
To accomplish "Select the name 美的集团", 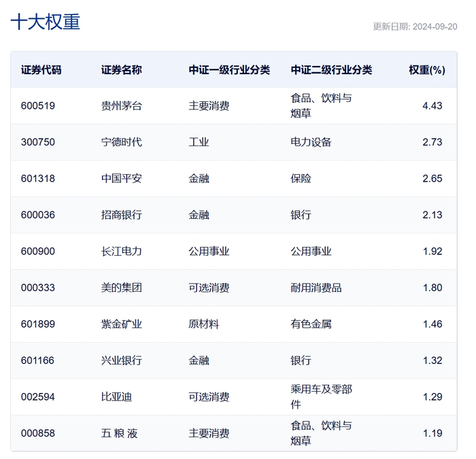I will [122, 288].
